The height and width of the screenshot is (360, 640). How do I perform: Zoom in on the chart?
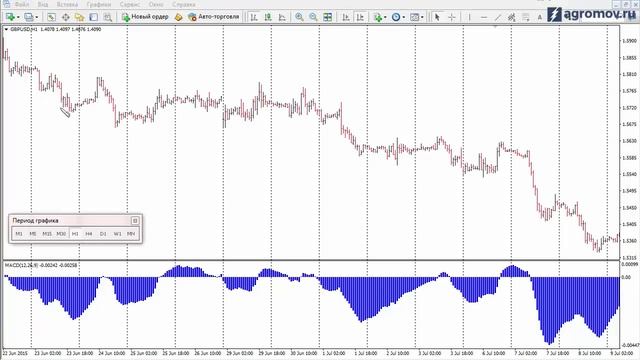click(299, 17)
